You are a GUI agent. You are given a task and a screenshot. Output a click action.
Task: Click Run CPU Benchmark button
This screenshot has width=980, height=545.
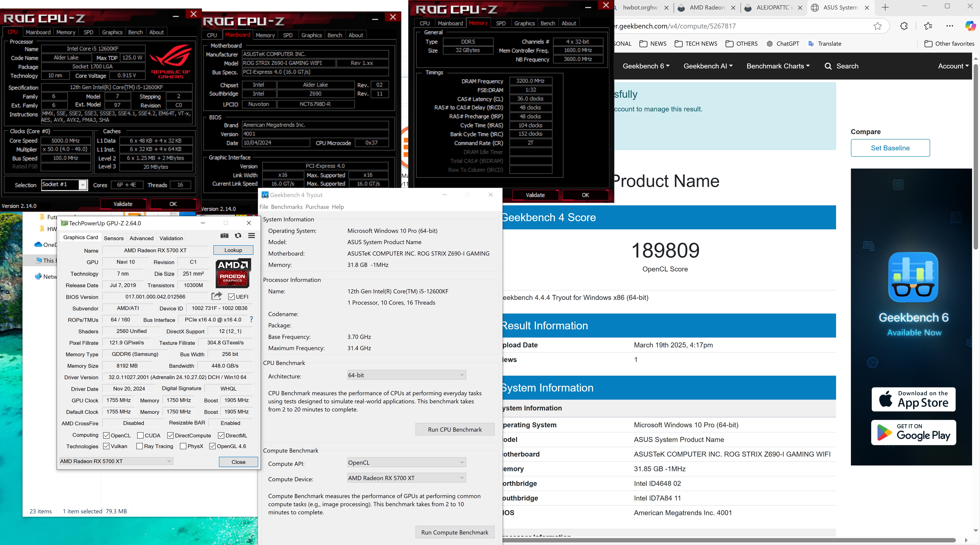(x=455, y=429)
